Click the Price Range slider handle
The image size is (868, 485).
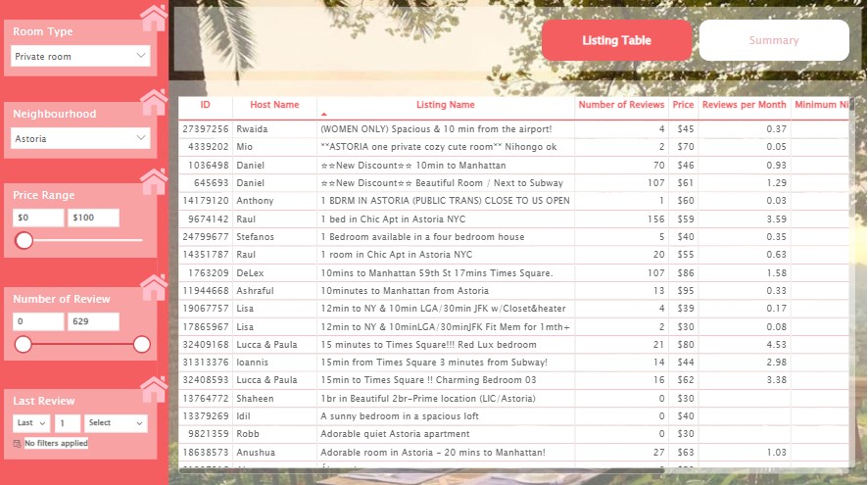(24, 240)
